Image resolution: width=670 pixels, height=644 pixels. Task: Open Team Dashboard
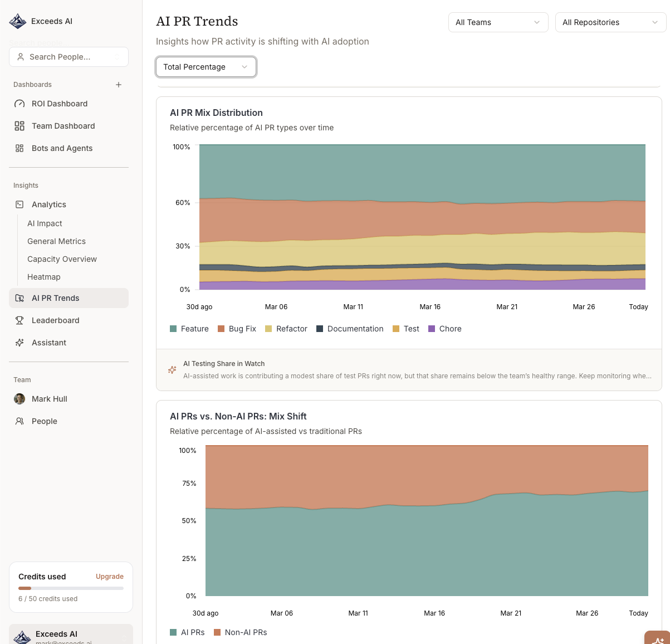pyautogui.click(x=69, y=126)
